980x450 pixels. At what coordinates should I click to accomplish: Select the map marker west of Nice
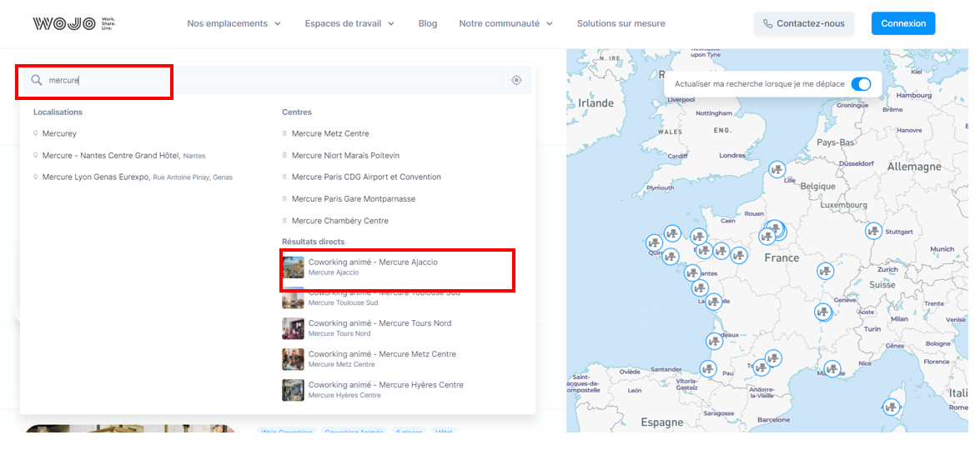pos(832,369)
